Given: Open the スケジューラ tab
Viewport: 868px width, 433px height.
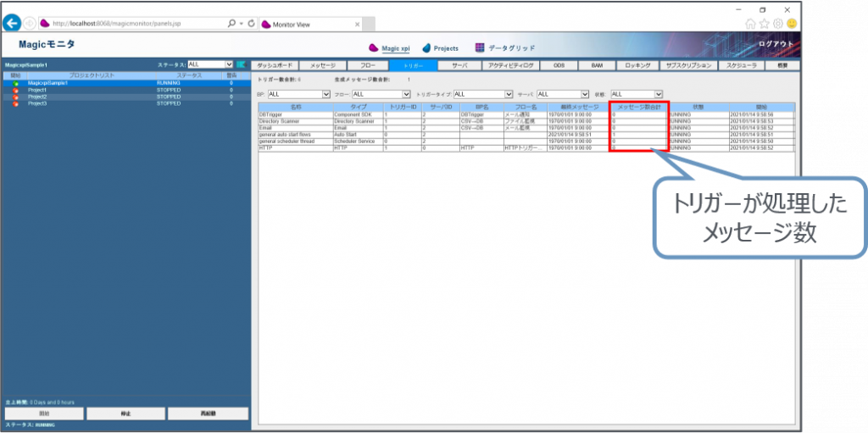Looking at the screenshot, I should (740, 65).
